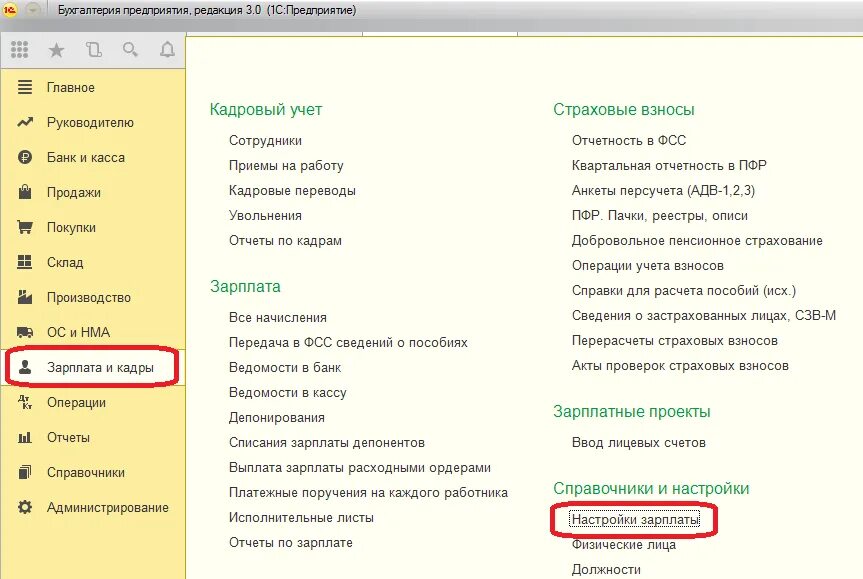863x579 pixels.
Task: Open Ведомости в кассу
Action: click(x=287, y=392)
